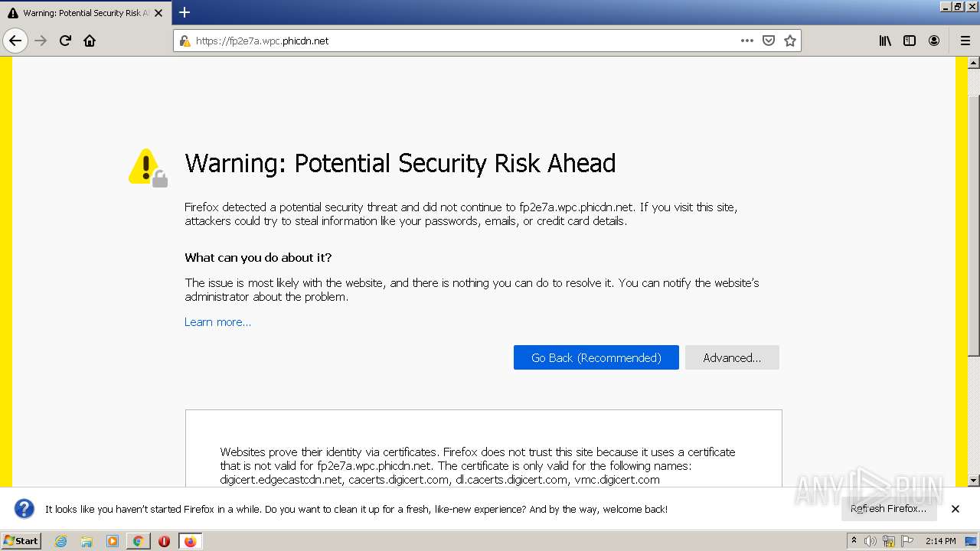The image size is (980, 551).
Task: Open the Firefox hamburger menu
Action: point(965,41)
